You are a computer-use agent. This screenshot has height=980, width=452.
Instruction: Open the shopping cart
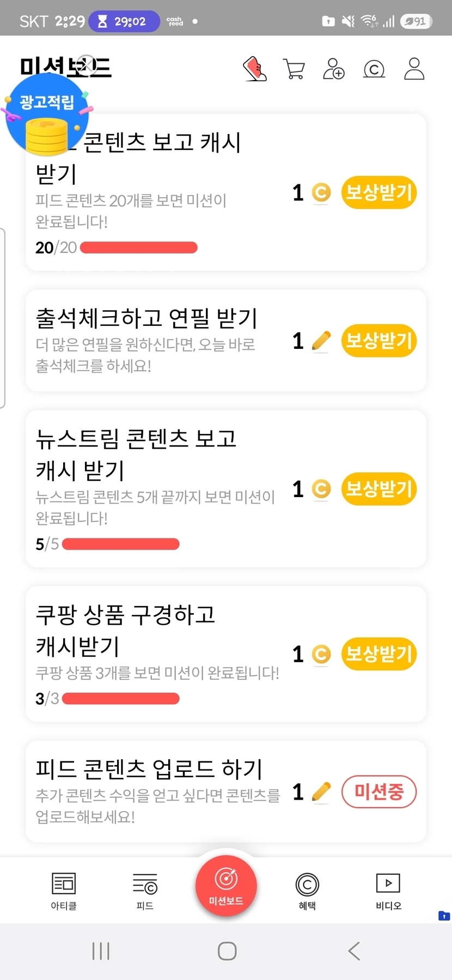(294, 69)
